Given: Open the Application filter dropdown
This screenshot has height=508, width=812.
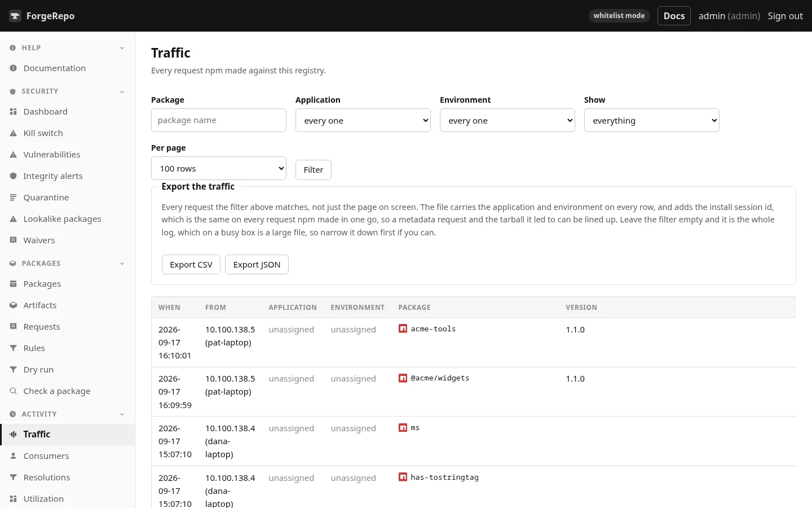Looking at the screenshot, I should (363, 120).
